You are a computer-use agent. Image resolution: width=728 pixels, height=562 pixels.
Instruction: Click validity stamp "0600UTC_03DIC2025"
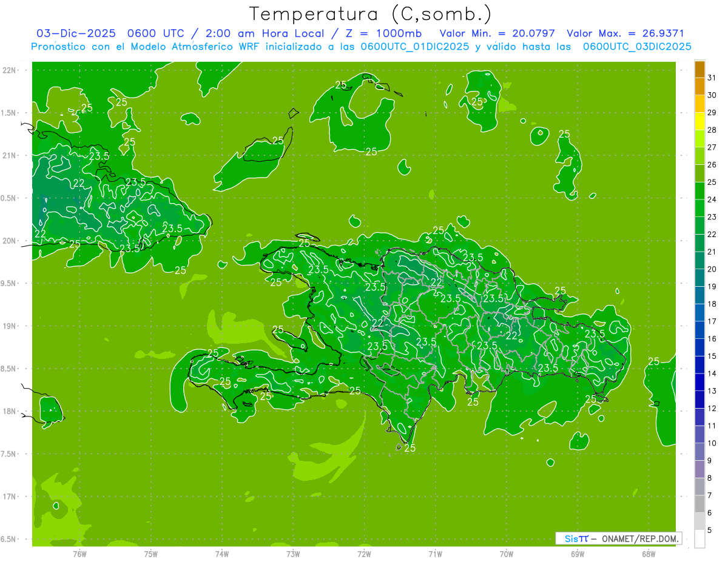637,47
